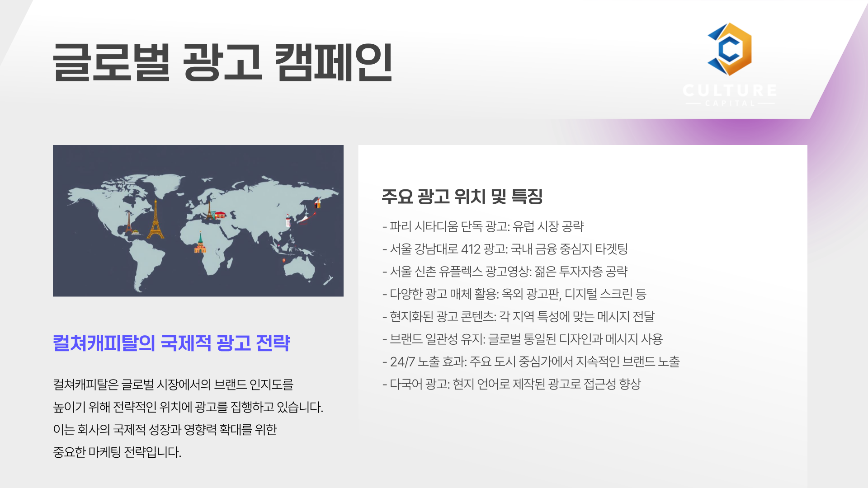Click the small domed building icon near Florida

[135, 233]
